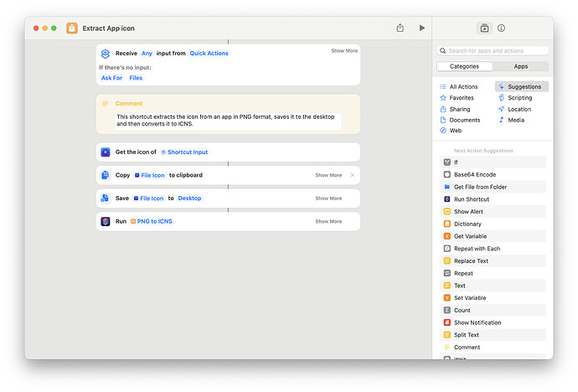Select the Replace Text suggestion icon
Viewport: 578px width, 392px height.
click(446, 260)
